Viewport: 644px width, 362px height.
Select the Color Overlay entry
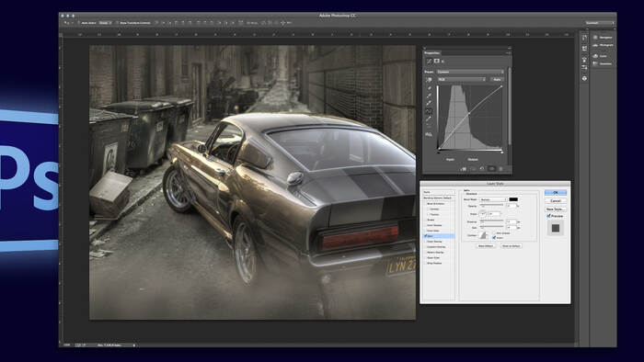click(434, 242)
